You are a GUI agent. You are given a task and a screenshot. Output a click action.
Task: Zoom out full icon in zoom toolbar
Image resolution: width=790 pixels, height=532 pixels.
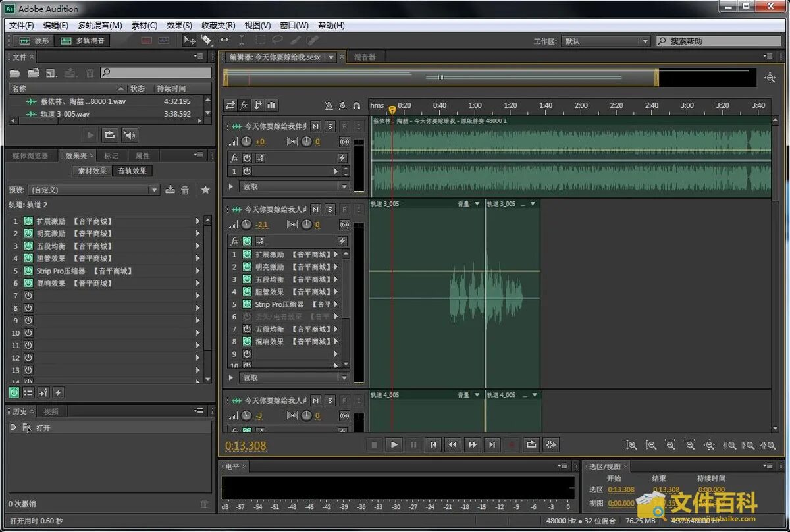(x=710, y=445)
